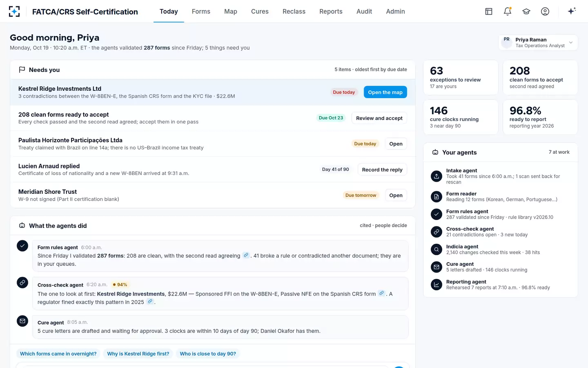Click the Reporting agent chart icon
The height and width of the screenshot is (368, 588).
pos(437,285)
